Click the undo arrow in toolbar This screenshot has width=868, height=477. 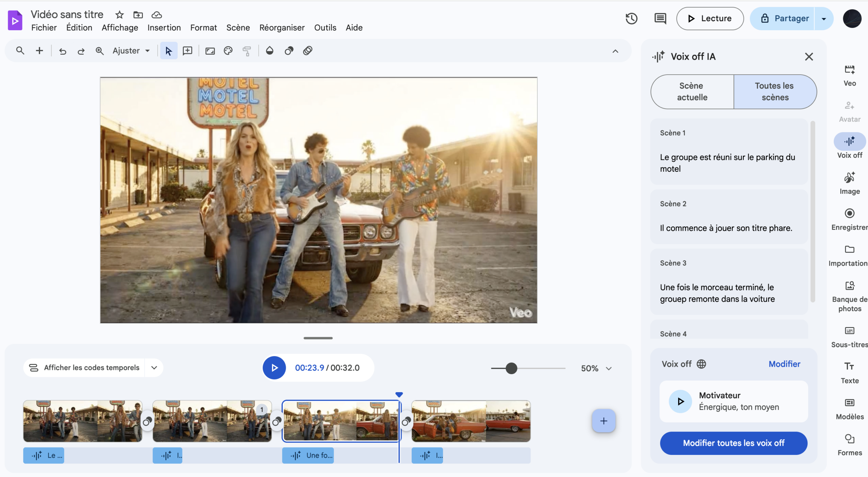click(x=63, y=51)
